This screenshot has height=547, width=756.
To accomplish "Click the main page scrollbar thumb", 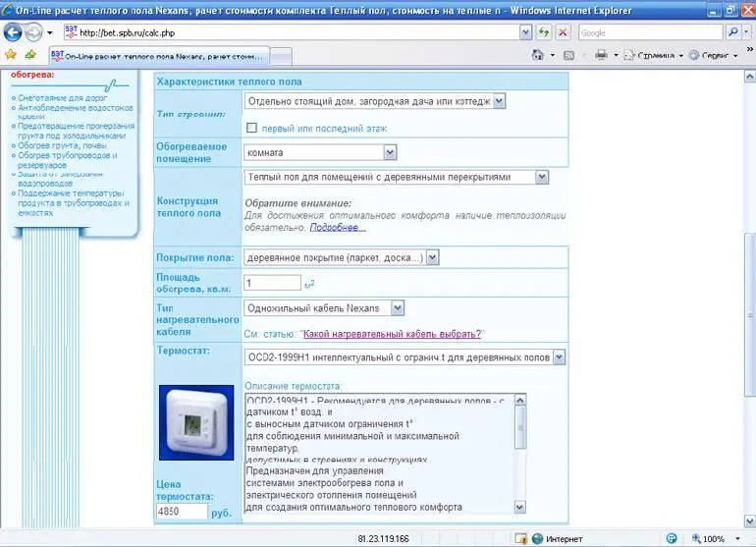I will click(750, 315).
